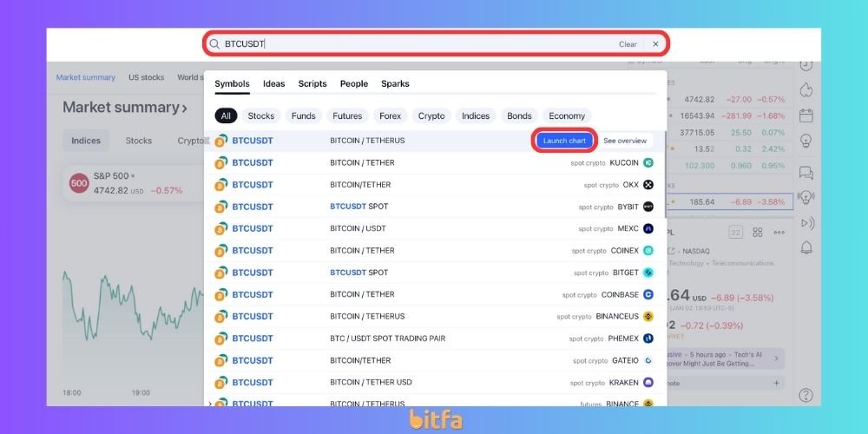Click the BYBIT exchange logo icon
The width and height of the screenshot is (868, 434).
[x=648, y=207]
